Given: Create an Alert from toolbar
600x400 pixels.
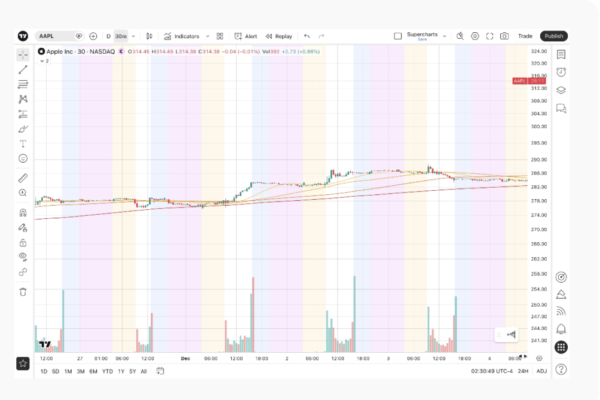Looking at the screenshot, I should 246,36.
